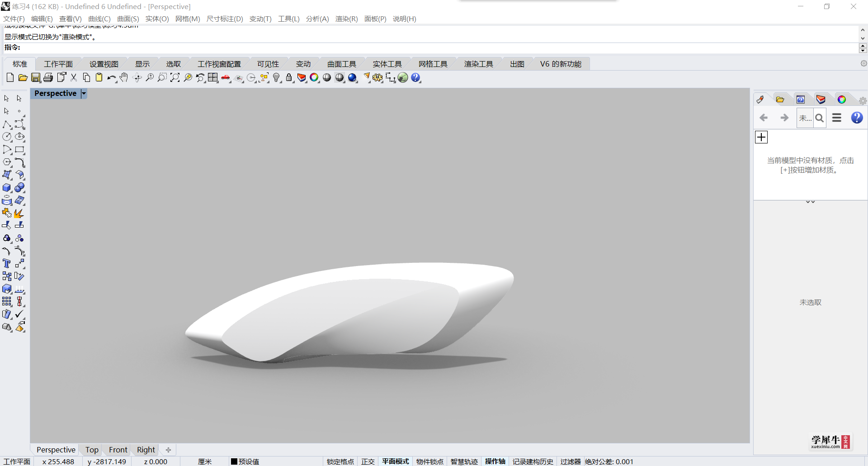Create a new file with the New icon
The width and height of the screenshot is (868, 466).
click(x=10, y=78)
